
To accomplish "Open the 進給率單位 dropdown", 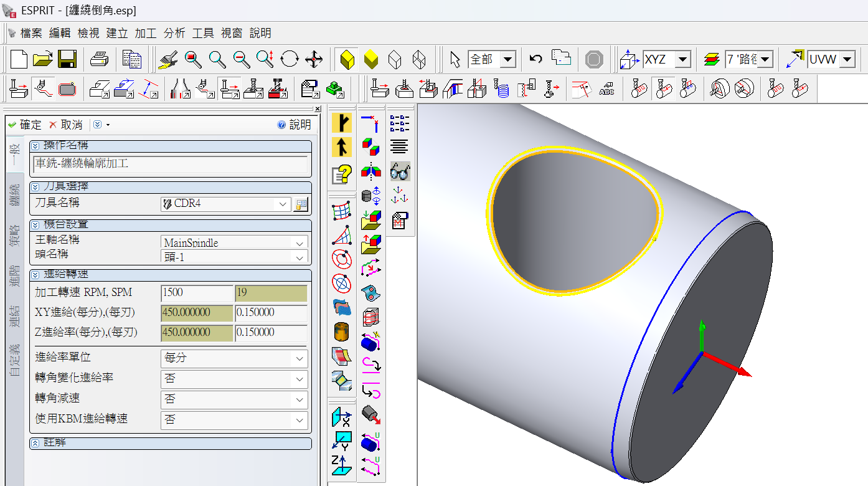I will click(x=300, y=359).
